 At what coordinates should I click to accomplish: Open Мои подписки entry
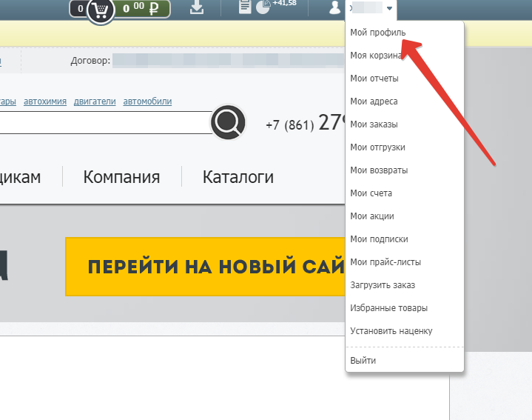tap(379, 239)
